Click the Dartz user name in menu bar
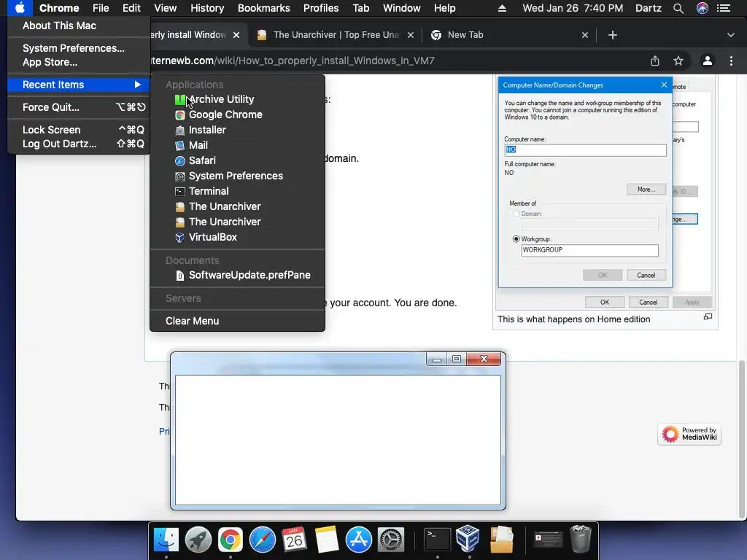 click(648, 8)
